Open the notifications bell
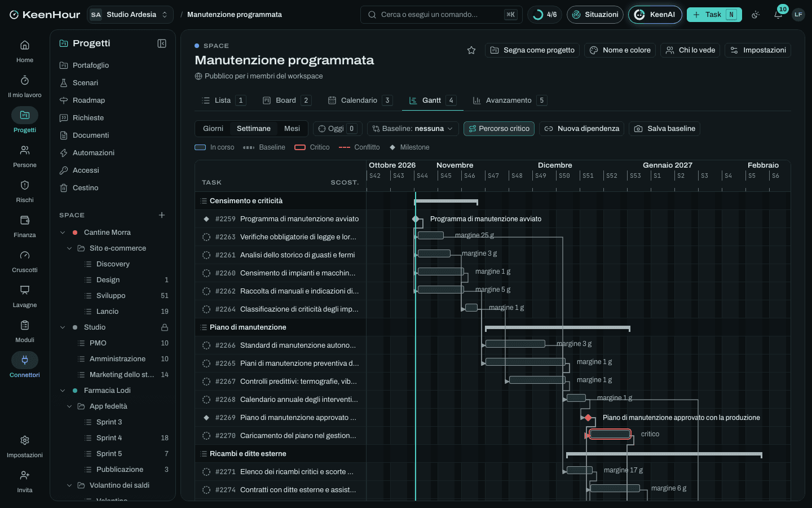 click(778, 15)
